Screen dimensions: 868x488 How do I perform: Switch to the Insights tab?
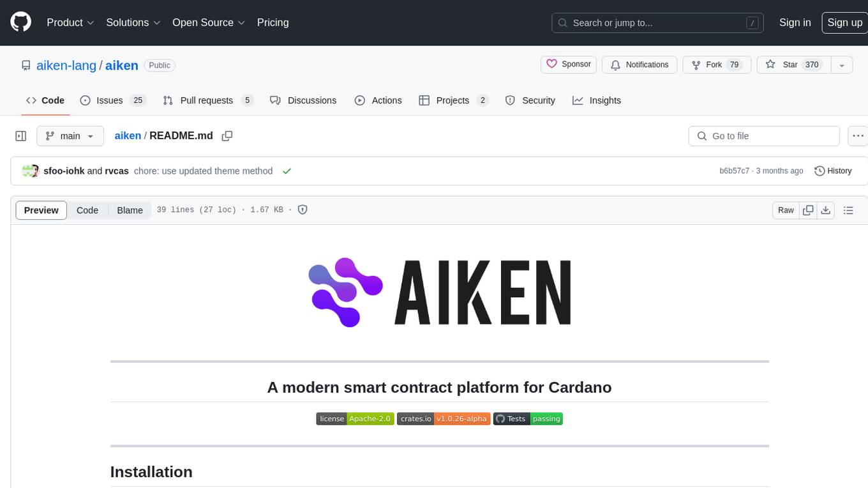(x=597, y=100)
